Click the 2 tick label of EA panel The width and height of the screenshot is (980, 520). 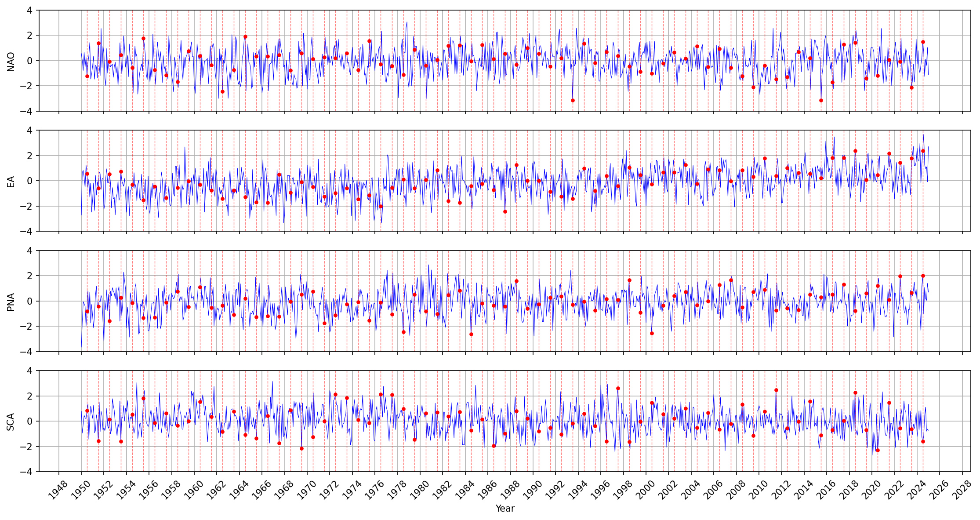29,156
